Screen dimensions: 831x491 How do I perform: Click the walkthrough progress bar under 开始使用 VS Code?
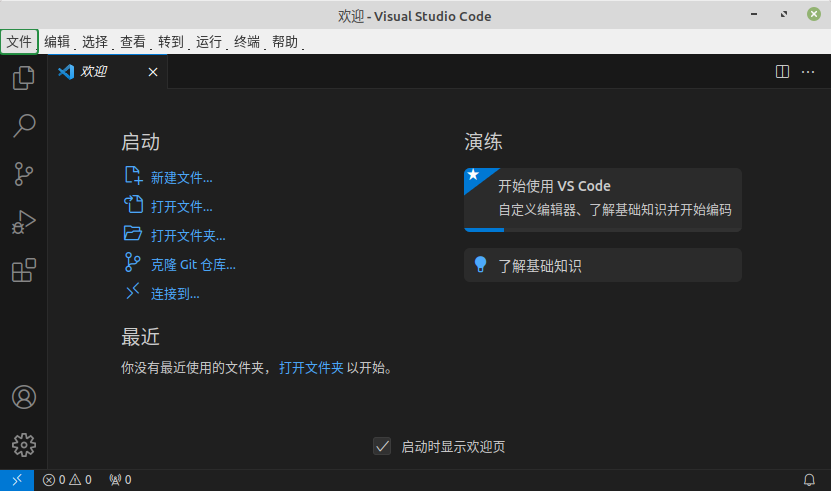[603, 230]
